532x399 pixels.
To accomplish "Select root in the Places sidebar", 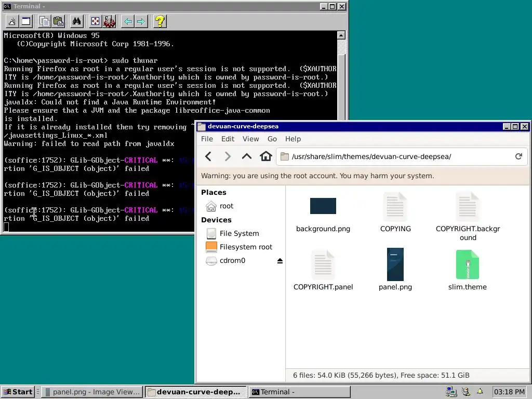I will tap(241, 206).
